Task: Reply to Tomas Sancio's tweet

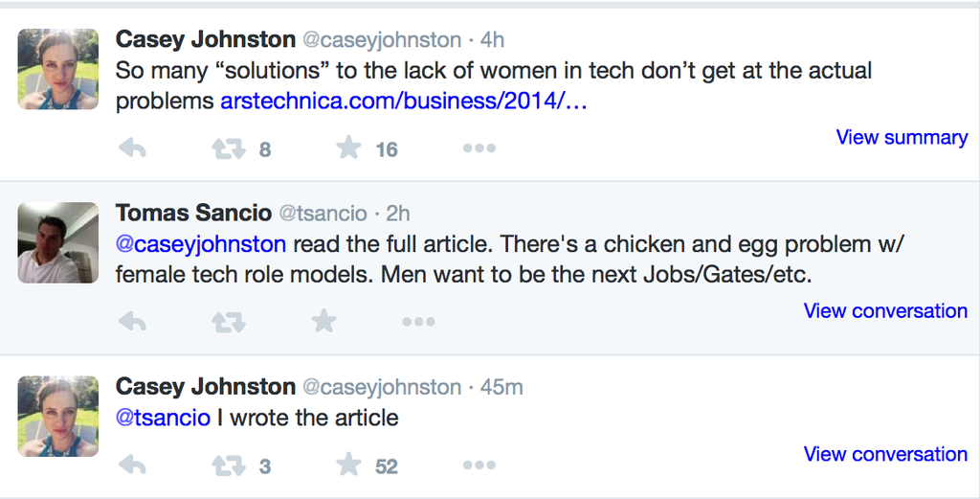Action: (132, 322)
